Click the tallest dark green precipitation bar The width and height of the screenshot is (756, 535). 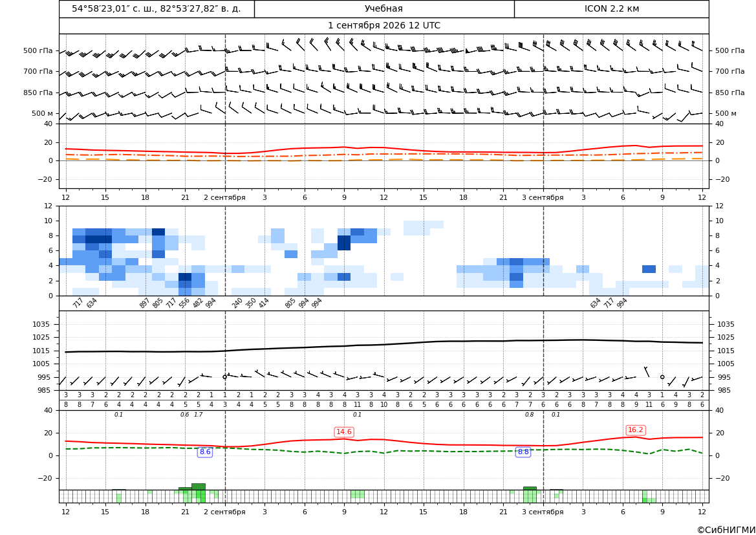point(198,486)
